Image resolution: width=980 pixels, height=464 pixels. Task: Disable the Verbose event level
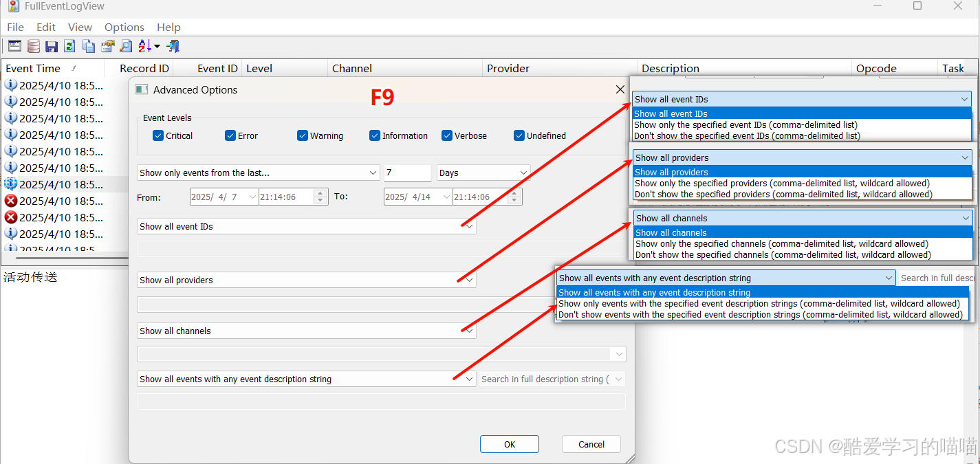446,135
